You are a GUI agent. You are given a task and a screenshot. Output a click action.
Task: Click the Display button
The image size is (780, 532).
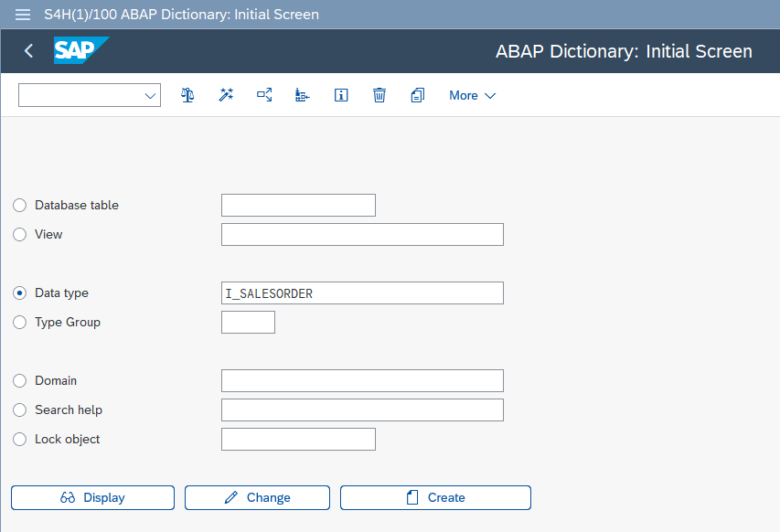[x=92, y=497]
